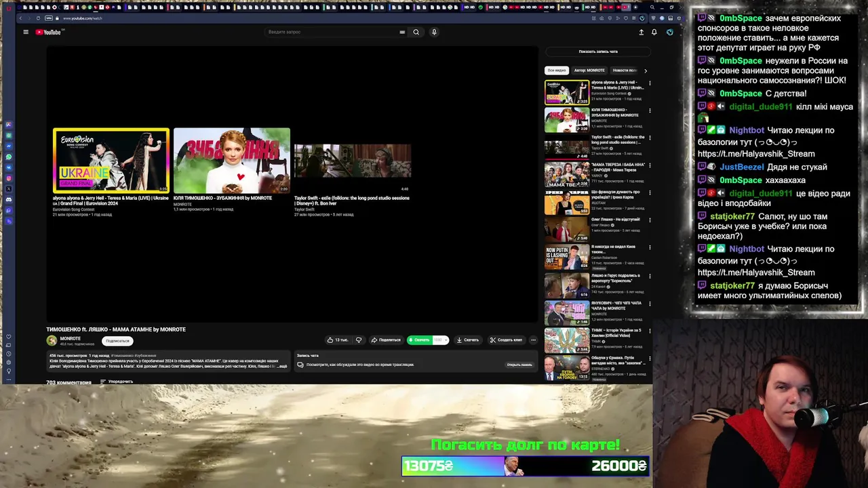
Task: Click Показать запись чата button
Action: pos(598,52)
